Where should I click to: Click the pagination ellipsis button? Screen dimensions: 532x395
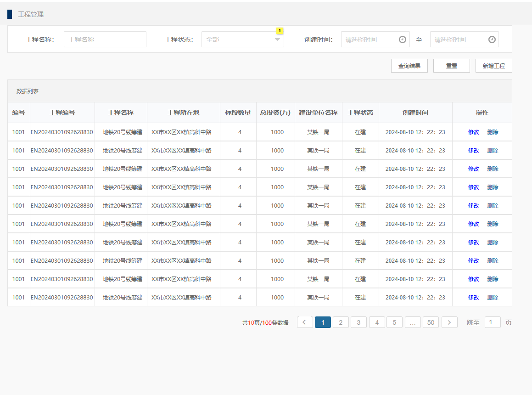coord(412,322)
